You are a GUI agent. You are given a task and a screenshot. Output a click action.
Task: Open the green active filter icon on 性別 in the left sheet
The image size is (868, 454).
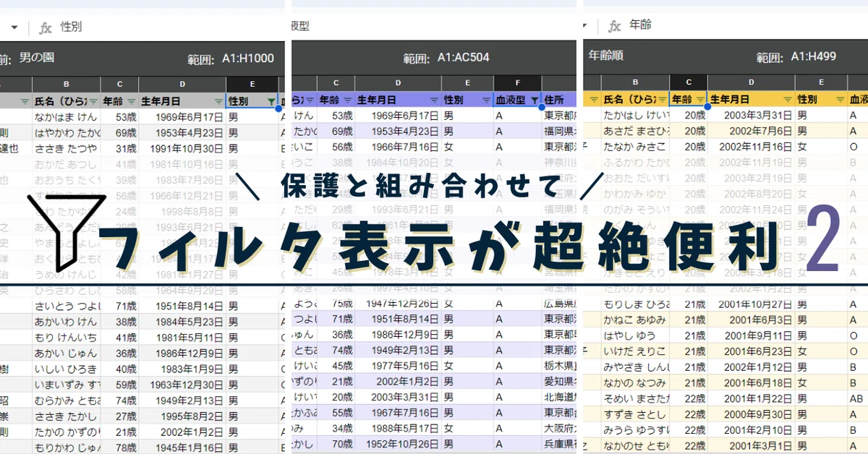pyautogui.click(x=271, y=101)
